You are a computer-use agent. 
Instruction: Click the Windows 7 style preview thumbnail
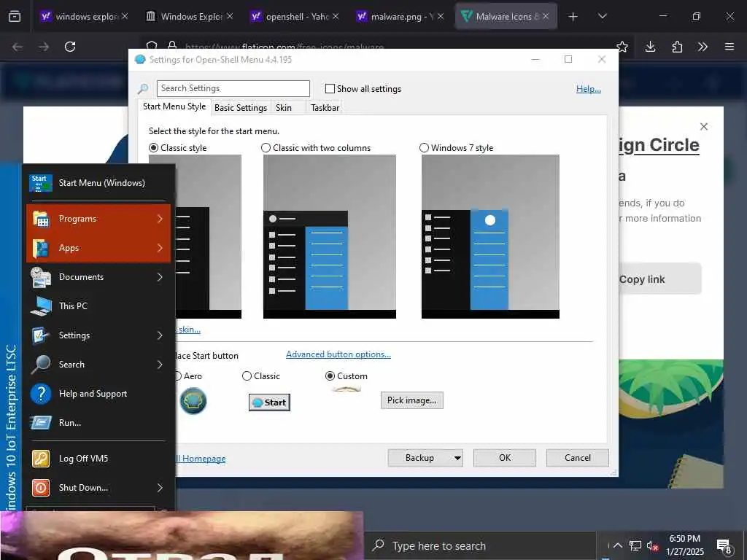[490, 236]
